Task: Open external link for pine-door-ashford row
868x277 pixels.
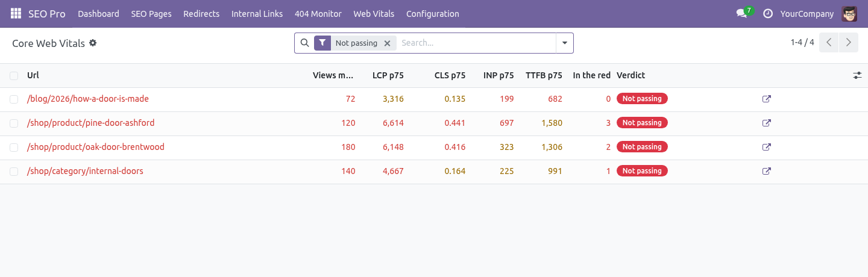Action: tap(767, 123)
